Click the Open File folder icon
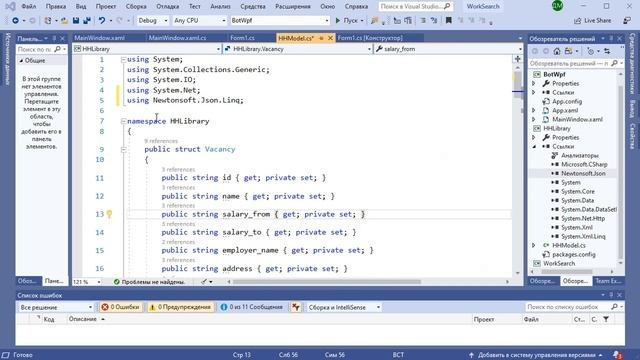Screen dimensions: 640x360 point(64,20)
